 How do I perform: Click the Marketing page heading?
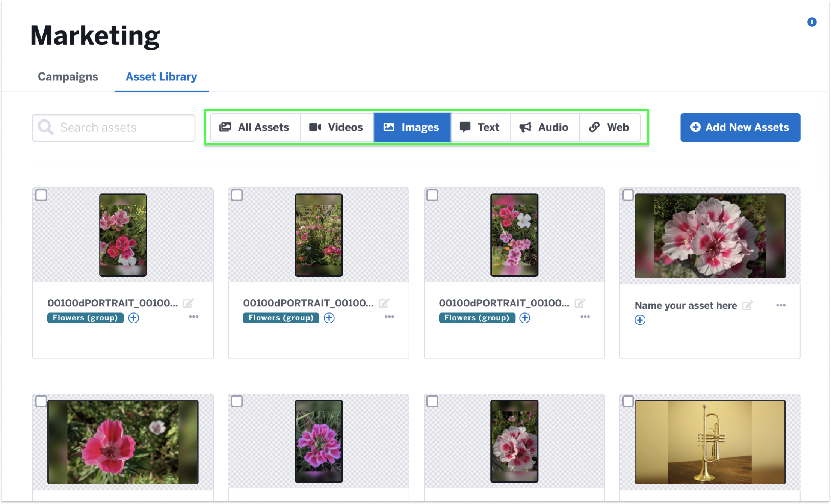95,36
